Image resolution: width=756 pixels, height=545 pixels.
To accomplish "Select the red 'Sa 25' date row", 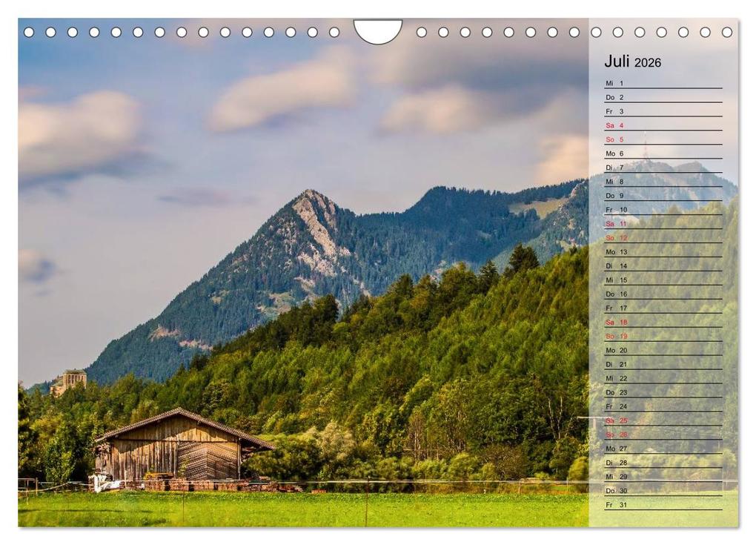I will tap(663, 420).
